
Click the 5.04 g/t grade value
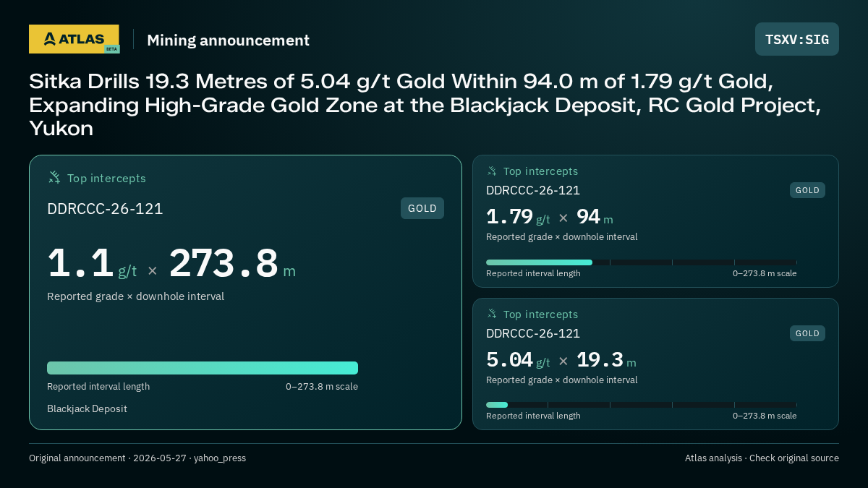coord(518,360)
